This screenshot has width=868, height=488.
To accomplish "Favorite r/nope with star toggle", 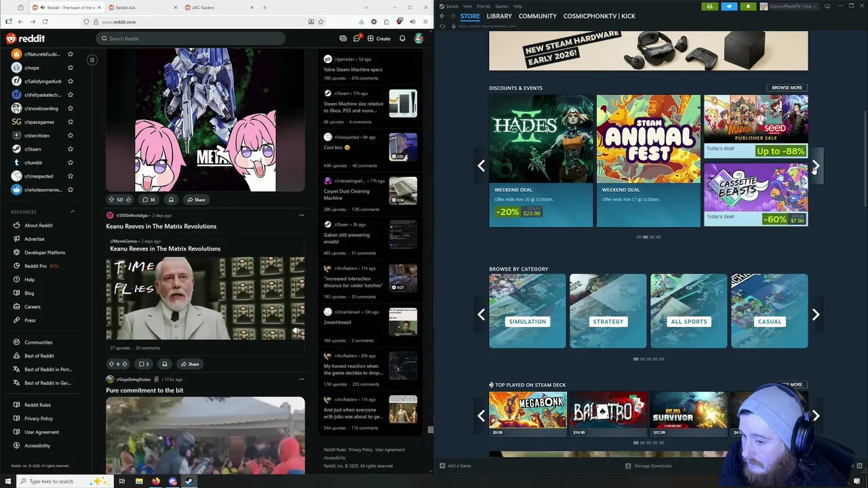I will coord(71,68).
